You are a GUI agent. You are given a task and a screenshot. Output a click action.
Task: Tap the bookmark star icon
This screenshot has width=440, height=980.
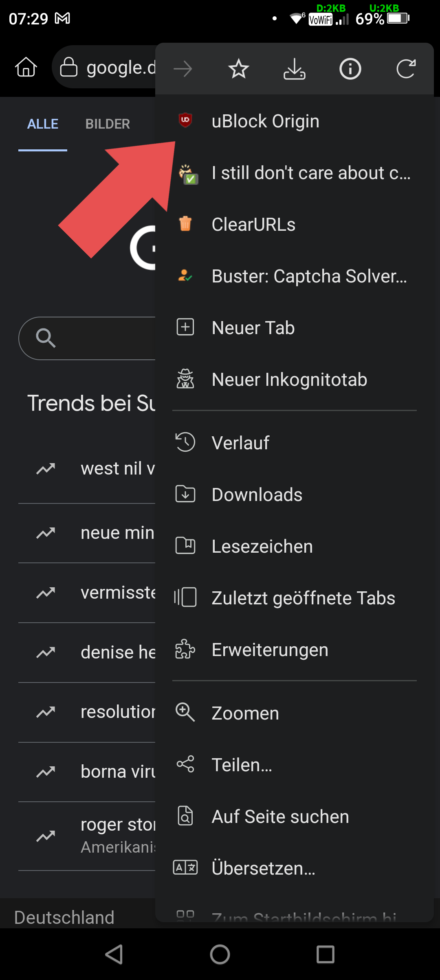click(238, 69)
